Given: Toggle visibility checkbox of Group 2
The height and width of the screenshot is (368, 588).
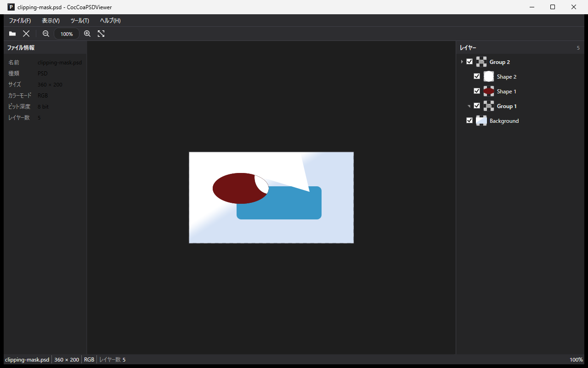Looking at the screenshot, I should tap(469, 62).
